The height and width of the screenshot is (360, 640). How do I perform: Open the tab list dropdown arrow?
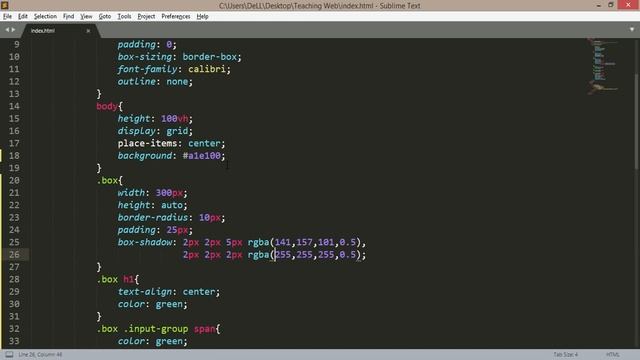coord(632,29)
